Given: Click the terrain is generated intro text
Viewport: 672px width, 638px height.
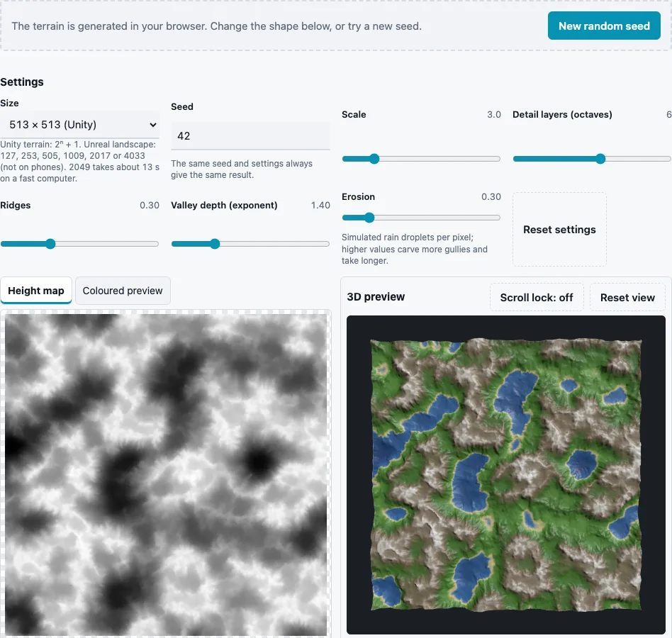Looking at the screenshot, I should [x=216, y=26].
